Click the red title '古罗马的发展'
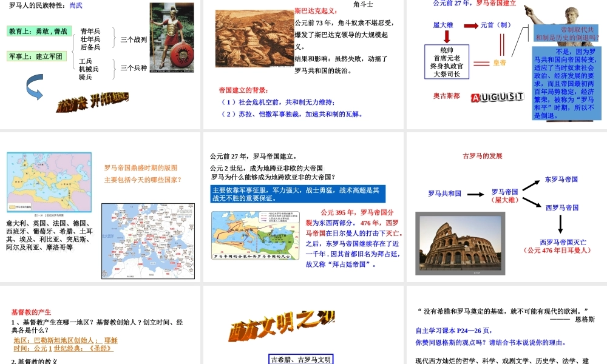Screen dimensions: 607x364 click(483, 156)
